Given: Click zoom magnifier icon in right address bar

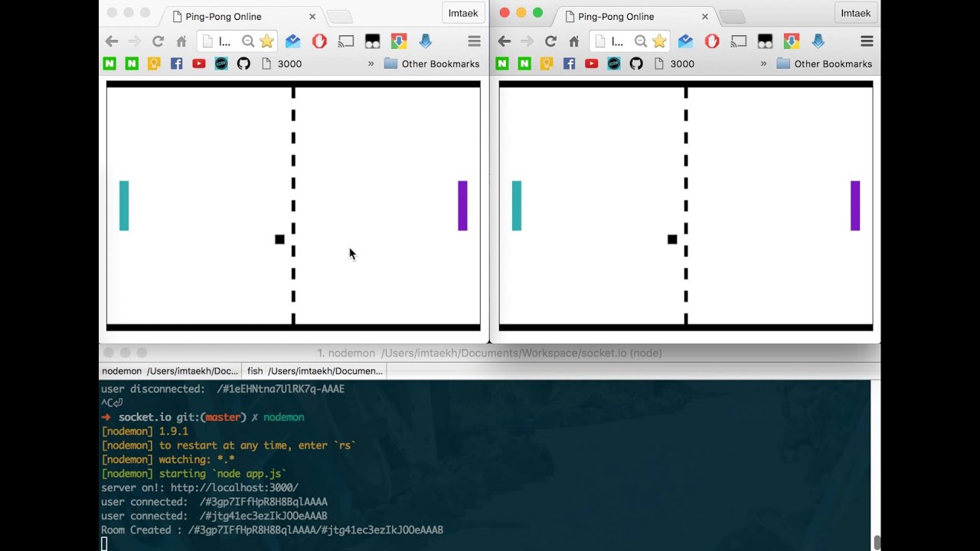Looking at the screenshot, I should [x=641, y=41].
